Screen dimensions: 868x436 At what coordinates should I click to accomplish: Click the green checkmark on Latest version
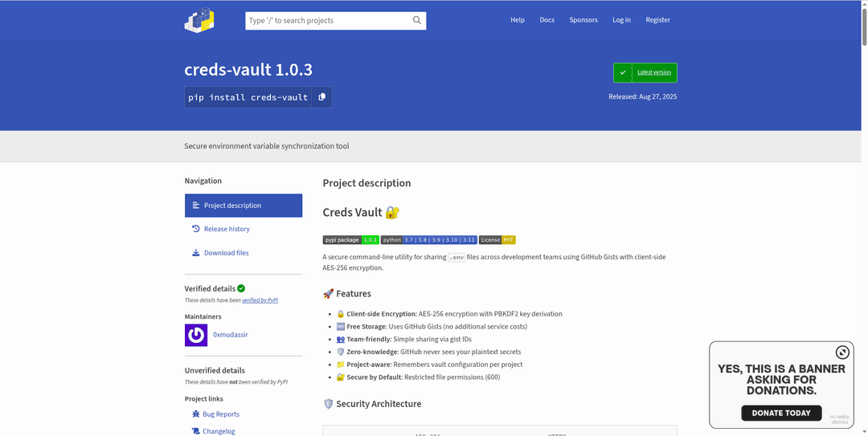pyautogui.click(x=623, y=72)
